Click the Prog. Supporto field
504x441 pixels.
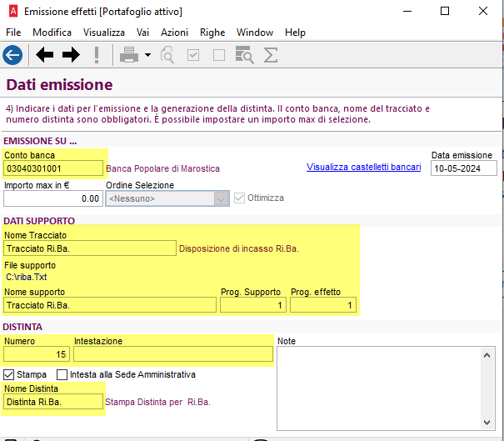(x=253, y=305)
